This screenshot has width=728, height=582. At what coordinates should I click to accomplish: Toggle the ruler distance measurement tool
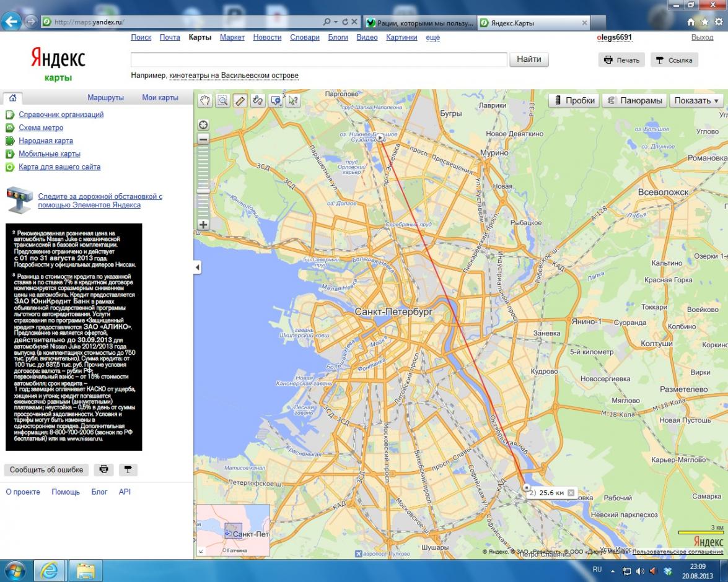(x=240, y=100)
